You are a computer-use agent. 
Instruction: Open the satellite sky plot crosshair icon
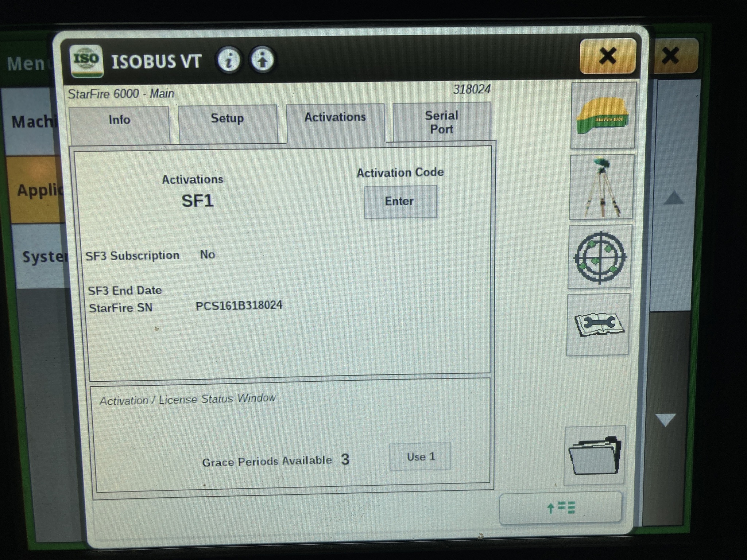[x=600, y=257]
